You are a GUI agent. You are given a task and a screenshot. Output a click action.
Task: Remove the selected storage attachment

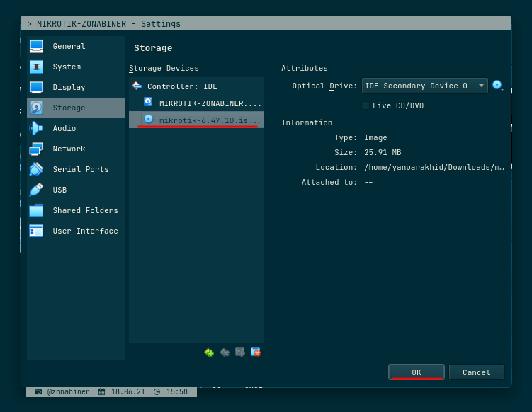click(x=256, y=353)
